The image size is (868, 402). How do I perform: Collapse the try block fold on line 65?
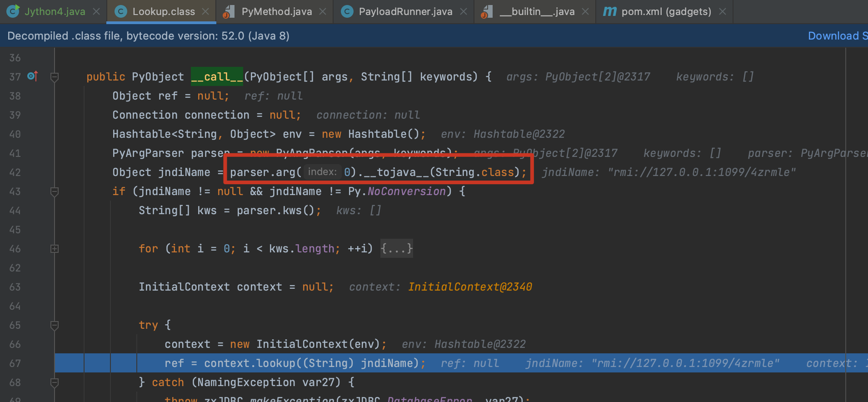click(x=55, y=325)
